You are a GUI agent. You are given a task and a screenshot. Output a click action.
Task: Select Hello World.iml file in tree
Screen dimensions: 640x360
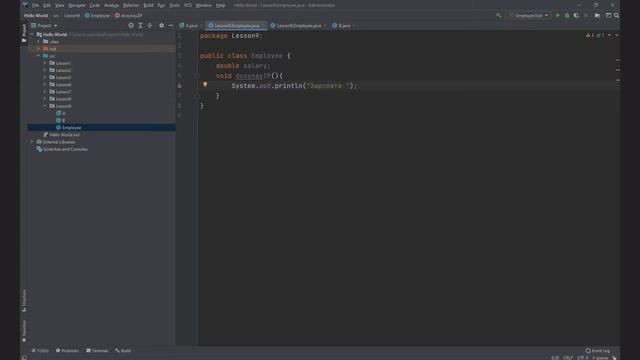[62, 135]
